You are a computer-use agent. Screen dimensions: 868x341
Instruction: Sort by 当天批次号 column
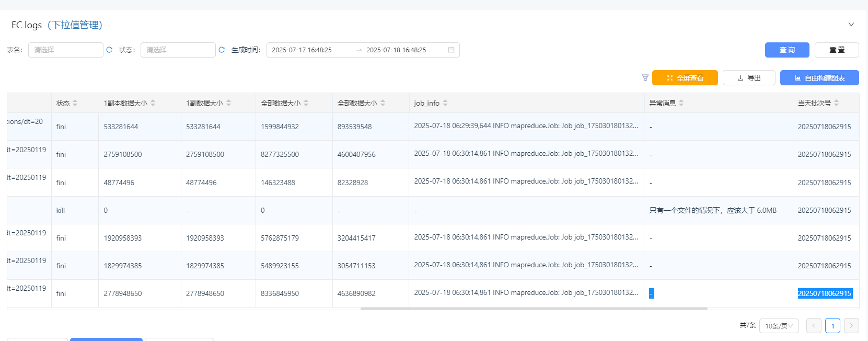tap(837, 103)
